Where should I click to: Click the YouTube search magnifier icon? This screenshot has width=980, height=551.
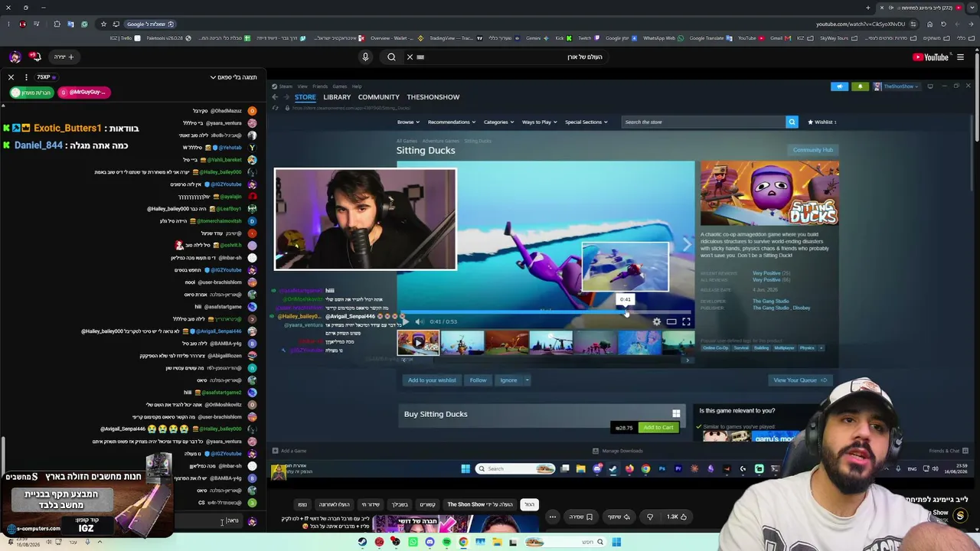pyautogui.click(x=391, y=57)
